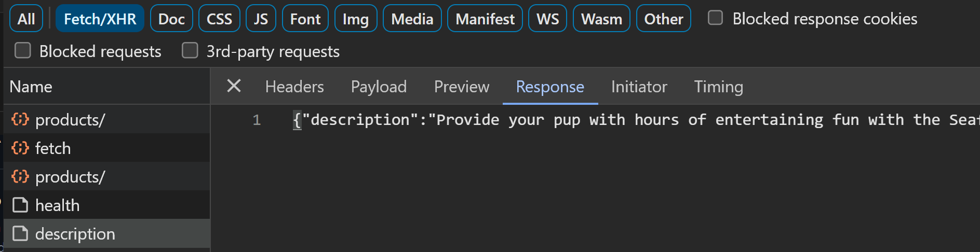Click response line number 1
Screen dimensions: 980x252
click(257, 120)
